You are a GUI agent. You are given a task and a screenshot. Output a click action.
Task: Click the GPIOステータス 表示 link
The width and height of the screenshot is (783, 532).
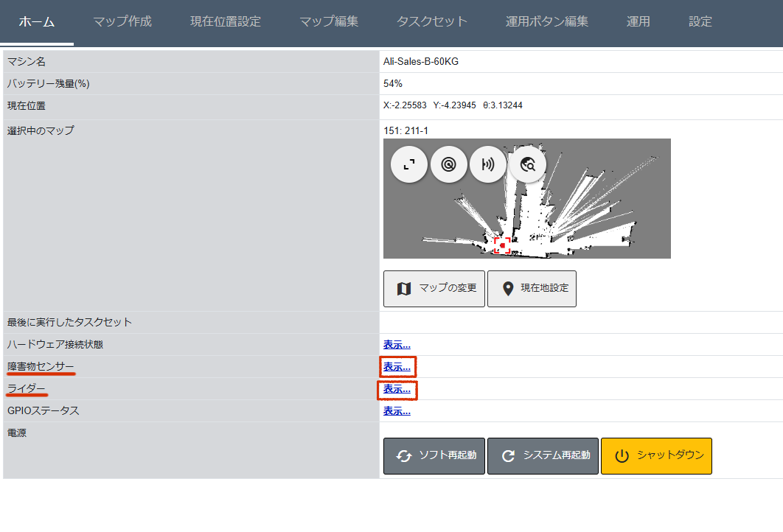click(397, 411)
